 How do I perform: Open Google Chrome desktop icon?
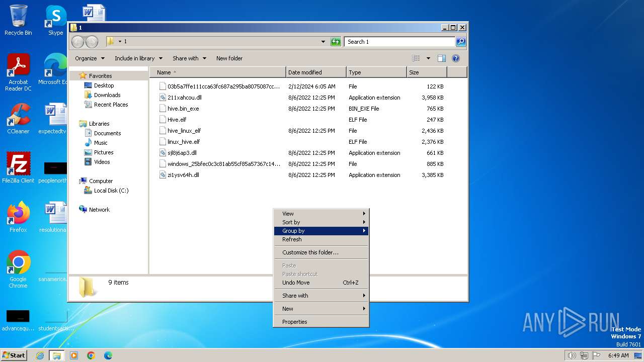18,269
